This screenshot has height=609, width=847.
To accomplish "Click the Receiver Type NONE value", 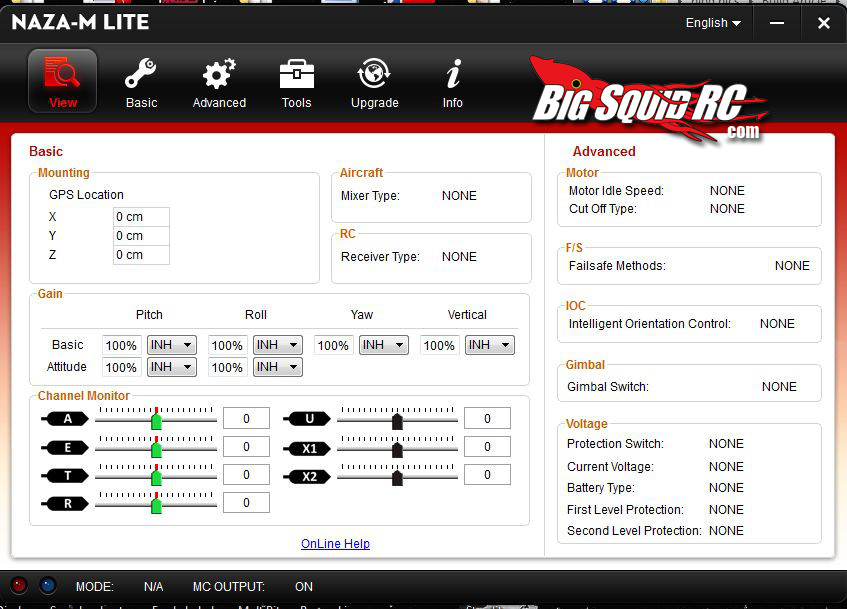I will click(459, 257).
